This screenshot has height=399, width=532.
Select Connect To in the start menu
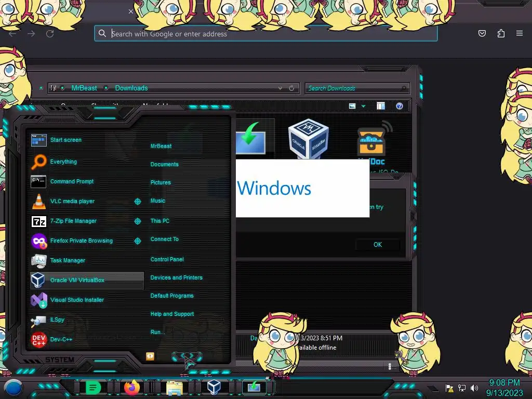[164, 239]
